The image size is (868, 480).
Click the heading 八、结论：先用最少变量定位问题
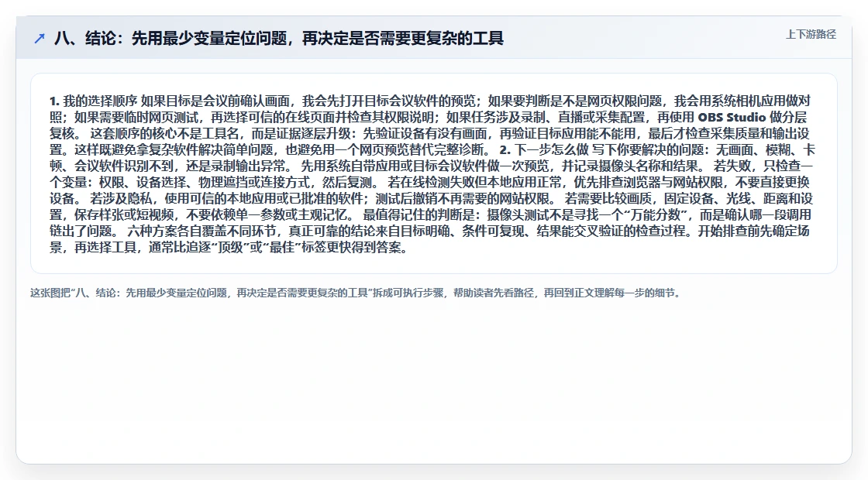point(279,38)
